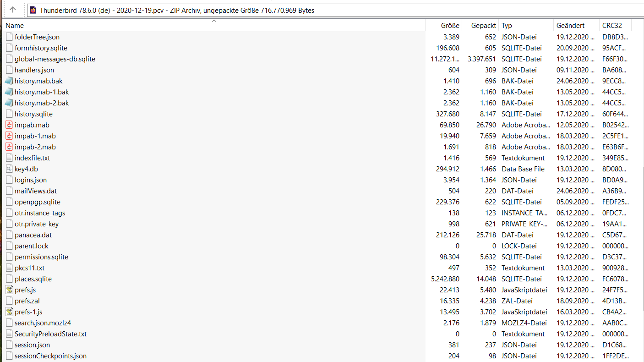
Task: Click the history.sqlite file icon
Action: tap(9, 114)
